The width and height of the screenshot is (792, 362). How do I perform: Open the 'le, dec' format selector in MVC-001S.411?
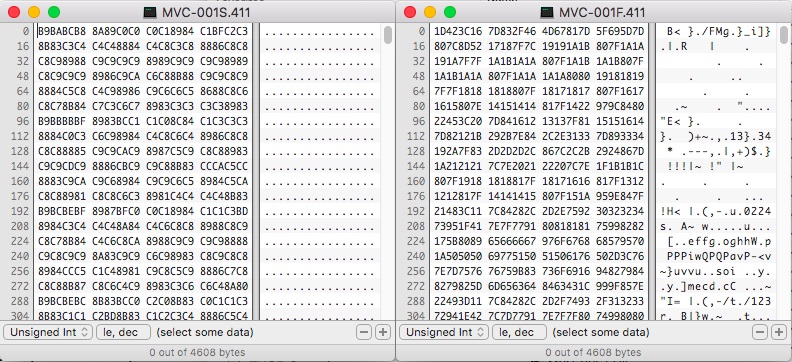[124, 332]
